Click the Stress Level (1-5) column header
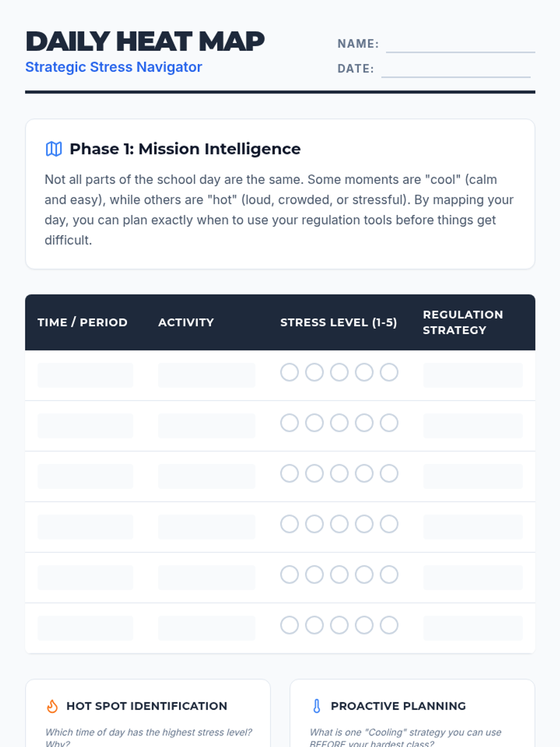Viewport: 560px width, 747px height. click(338, 323)
